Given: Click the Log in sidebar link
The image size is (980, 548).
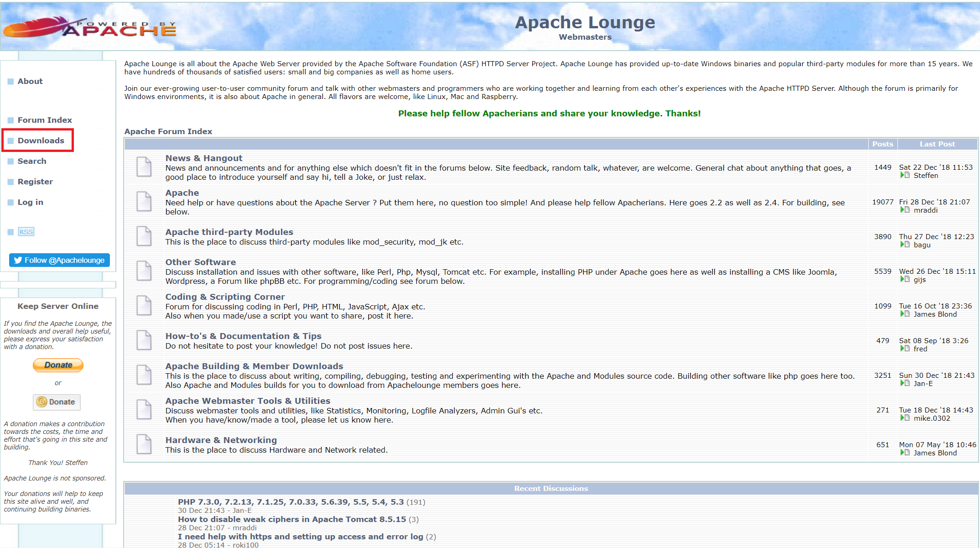Looking at the screenshot, I should click(30, 202).
